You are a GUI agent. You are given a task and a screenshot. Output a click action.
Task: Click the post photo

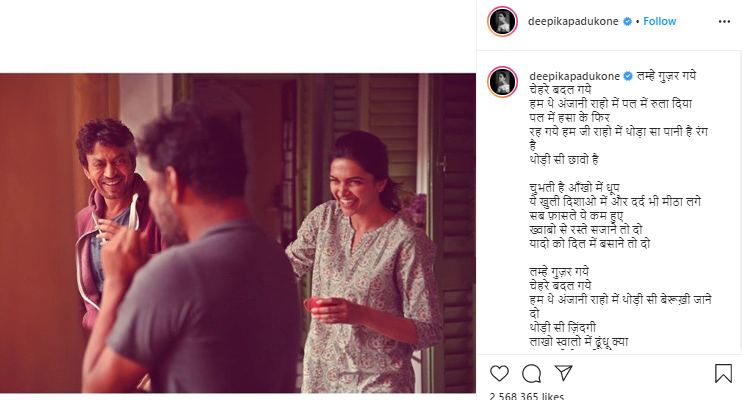238,233
